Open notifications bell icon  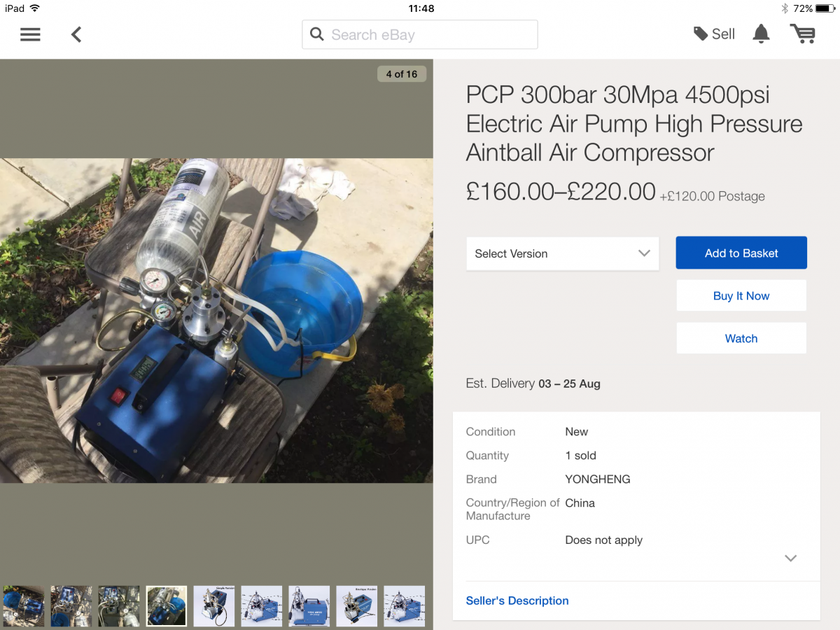point(761,34)
